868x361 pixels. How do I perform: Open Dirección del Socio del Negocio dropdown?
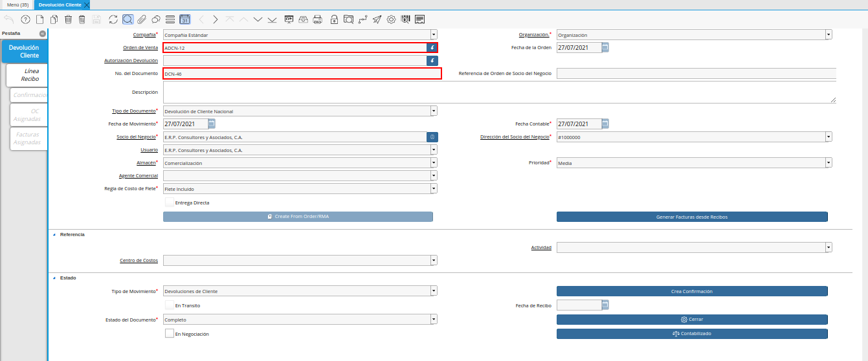coord(829,137)
